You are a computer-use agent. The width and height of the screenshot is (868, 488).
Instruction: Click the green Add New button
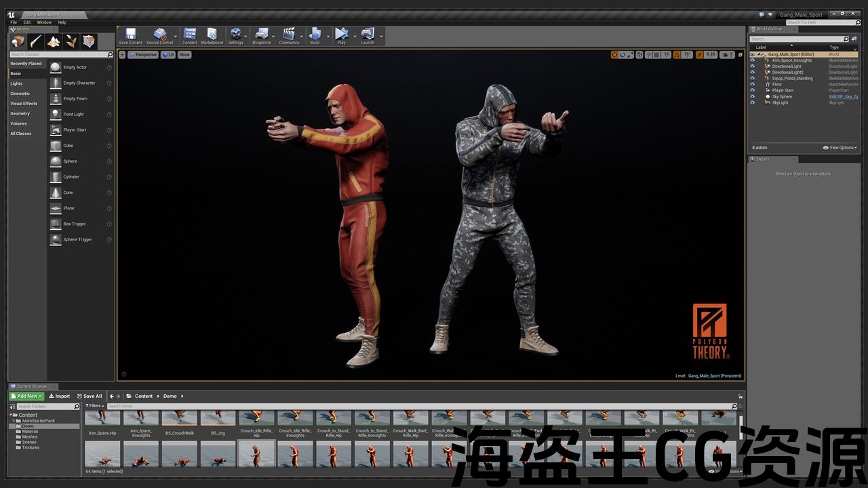click(26, 396)
